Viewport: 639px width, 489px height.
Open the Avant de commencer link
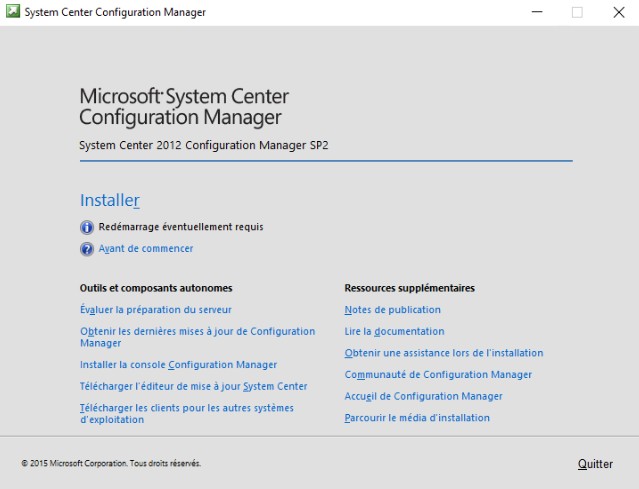click(146, 249)
